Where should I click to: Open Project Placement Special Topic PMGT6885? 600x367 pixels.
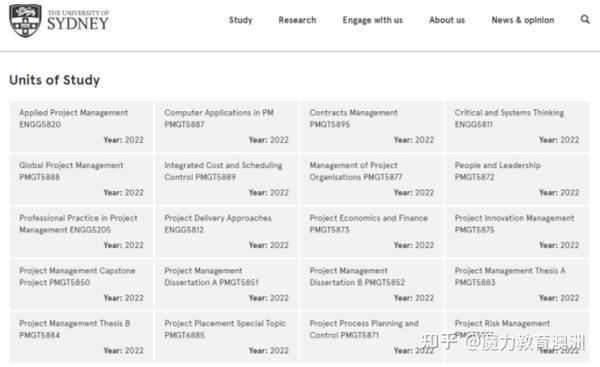click(x=227, y=337)
